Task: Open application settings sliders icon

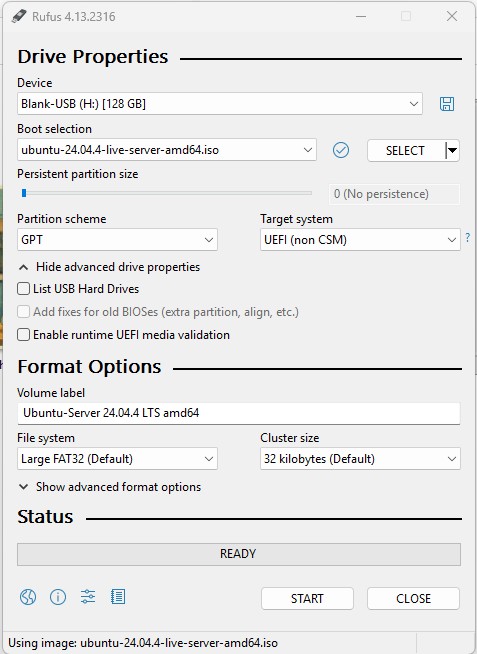Action: pyautogui.click(x=88, y=597)
